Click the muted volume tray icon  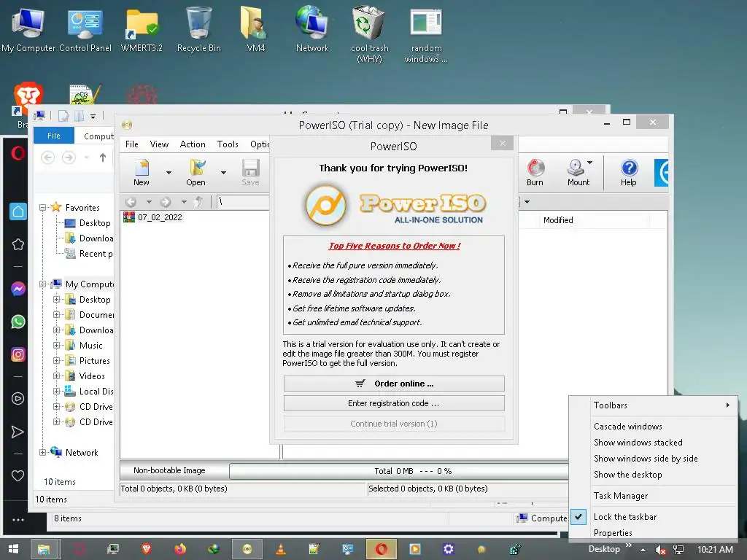coord(660,550)
